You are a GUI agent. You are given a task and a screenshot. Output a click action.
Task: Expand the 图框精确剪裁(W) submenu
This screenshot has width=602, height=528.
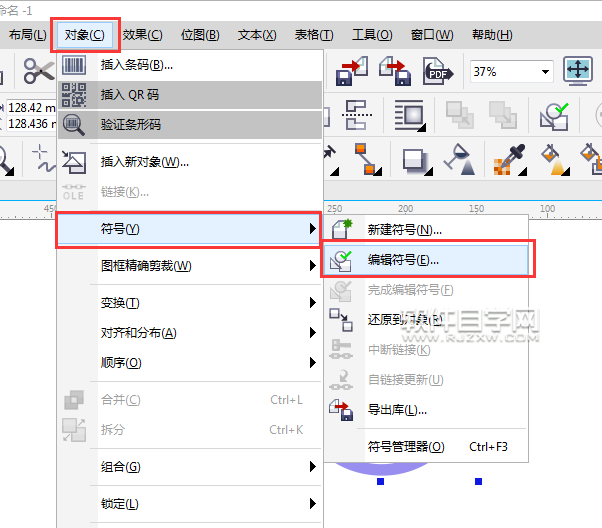190,266
